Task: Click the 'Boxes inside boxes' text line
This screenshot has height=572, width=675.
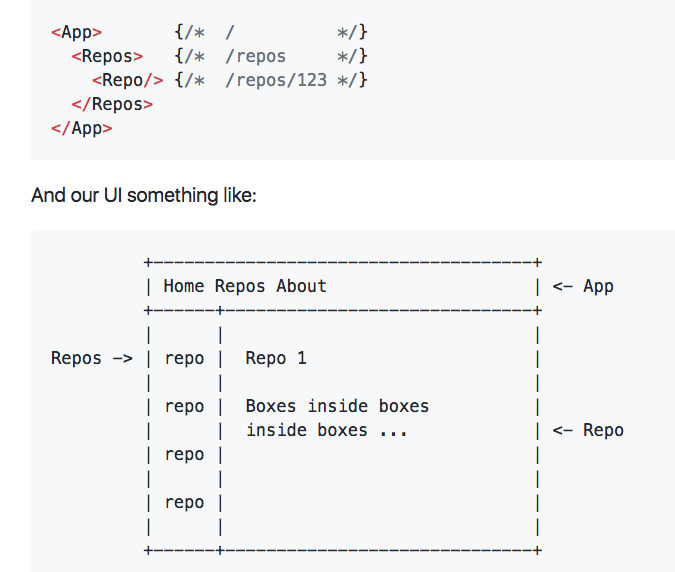Action: pos(337,406)
